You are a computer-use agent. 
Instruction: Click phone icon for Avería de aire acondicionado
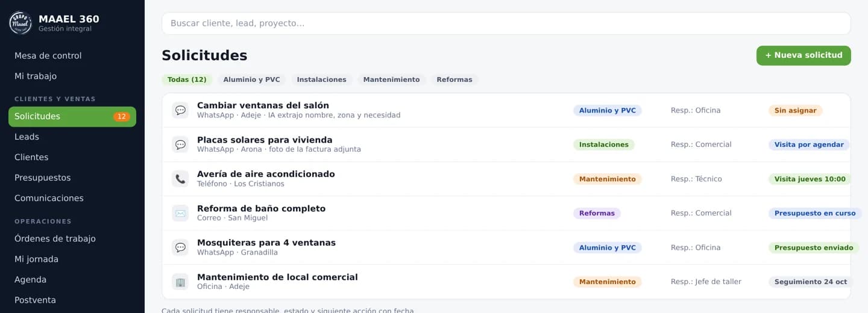click(180, 179)
